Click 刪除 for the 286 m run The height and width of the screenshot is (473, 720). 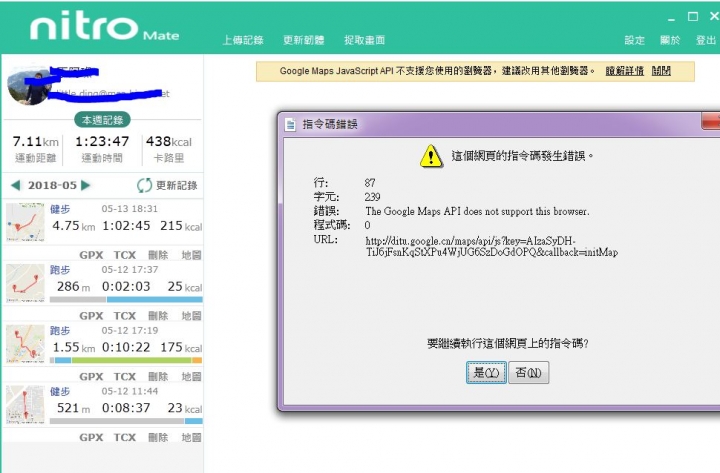(158, 315)
